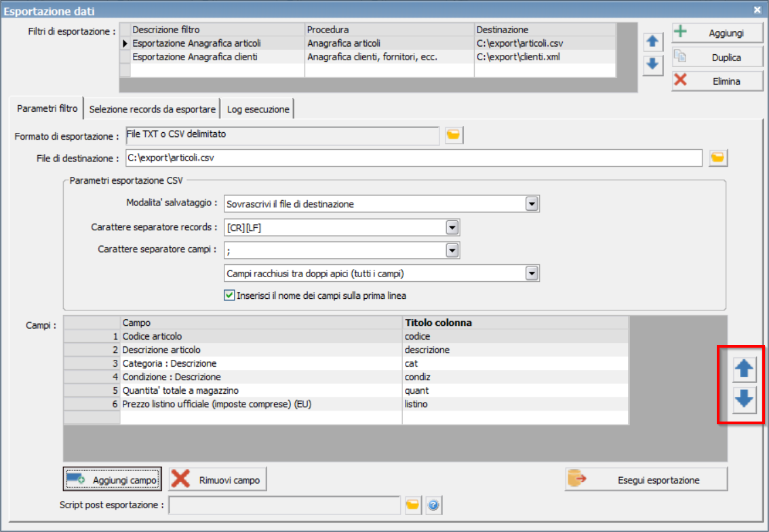The image size is (769, 532).
Task: Click the File di destinazione input field
Action: [414, 158]
